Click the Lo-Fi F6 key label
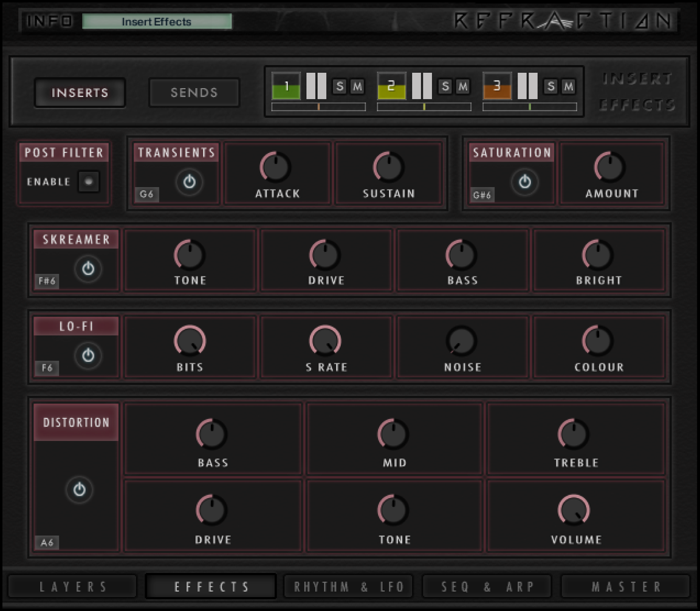This screenshot has width=700, height=611. click(x=47, y=368)
